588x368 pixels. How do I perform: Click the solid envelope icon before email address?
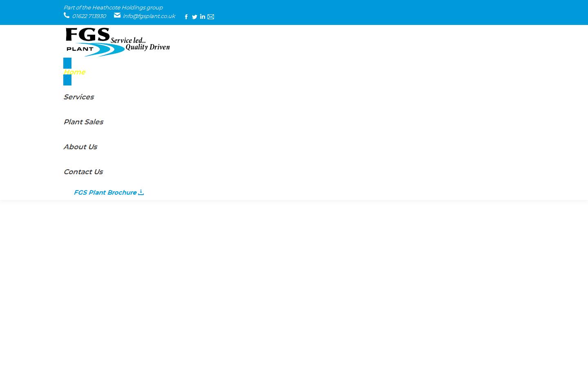(x=117, y=15)
